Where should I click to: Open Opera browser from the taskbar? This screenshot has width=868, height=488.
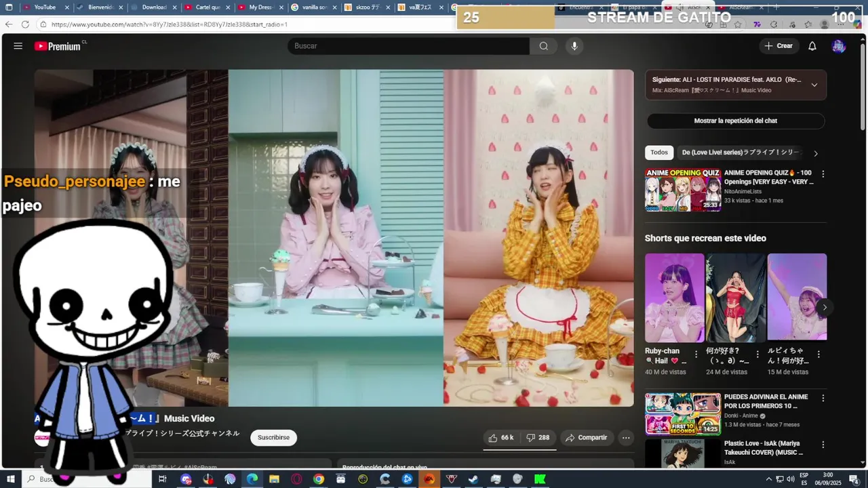pos(296,479)
